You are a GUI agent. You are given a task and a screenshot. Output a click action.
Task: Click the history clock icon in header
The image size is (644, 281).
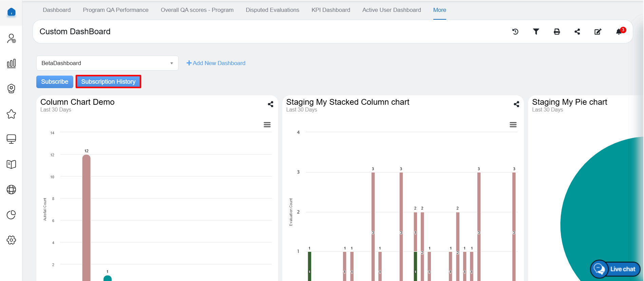pyautogui.click(x=515, y=32)
